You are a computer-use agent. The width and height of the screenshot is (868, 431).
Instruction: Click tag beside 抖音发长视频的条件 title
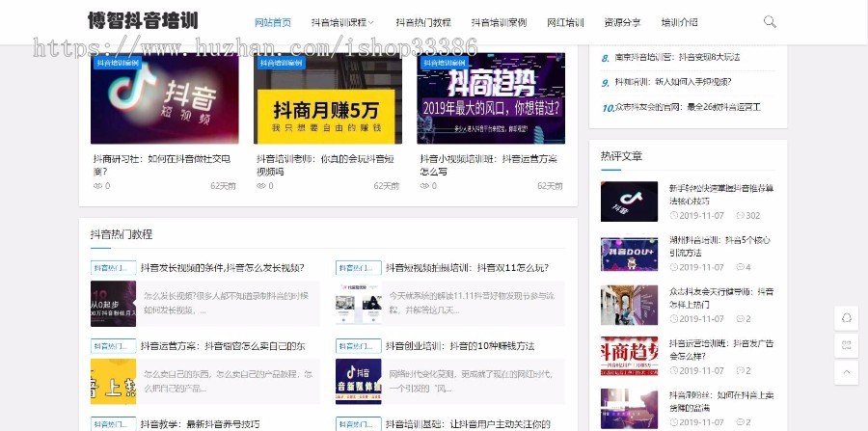tap(114, 268)
